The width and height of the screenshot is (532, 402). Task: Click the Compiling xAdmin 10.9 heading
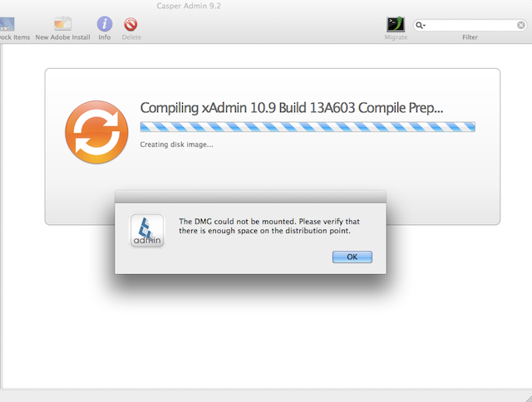(292, 108)
